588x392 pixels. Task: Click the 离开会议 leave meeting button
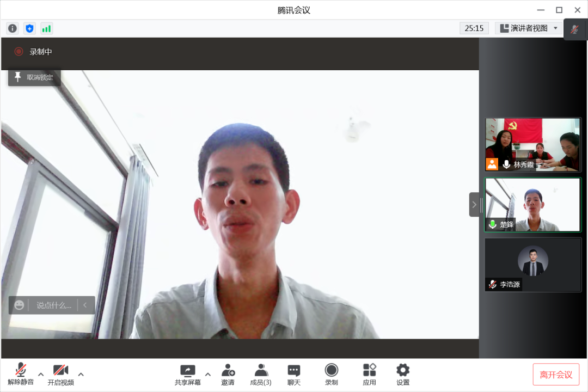pos(556,375)
